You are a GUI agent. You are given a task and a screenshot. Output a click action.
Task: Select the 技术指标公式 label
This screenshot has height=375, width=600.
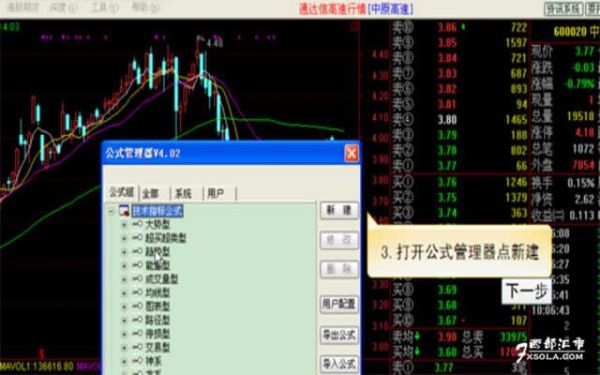pyautogui.click(x=157, y=211)
